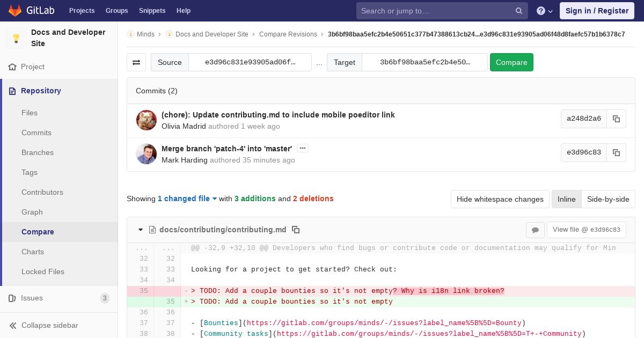This screenshot has height=338, width=644.
Task: Click Hide whitespace changes
Action: 500,199
